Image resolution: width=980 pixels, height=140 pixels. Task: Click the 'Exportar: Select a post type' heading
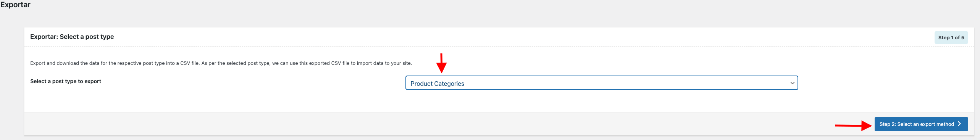click(x=72, y=37)
